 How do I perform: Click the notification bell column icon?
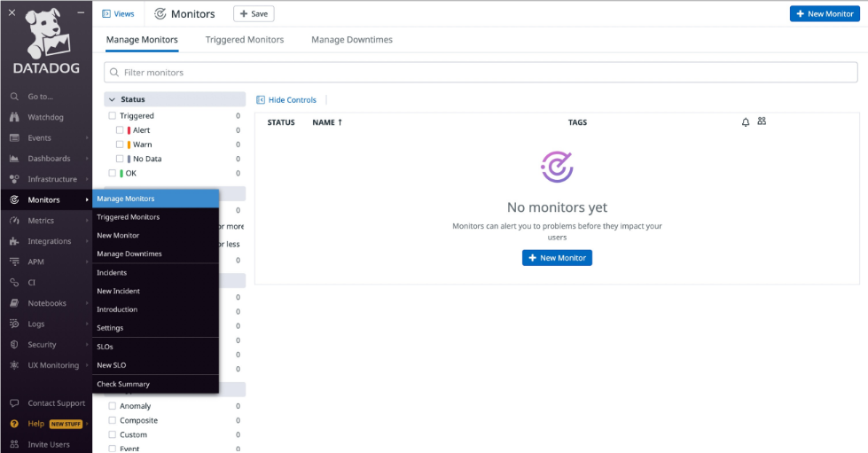(746, 122)
